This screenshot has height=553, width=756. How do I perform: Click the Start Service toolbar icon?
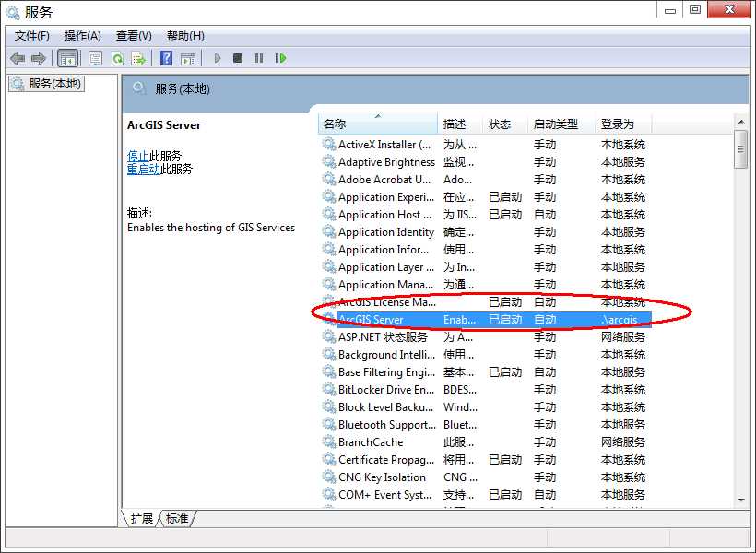(x=216, y=58)
